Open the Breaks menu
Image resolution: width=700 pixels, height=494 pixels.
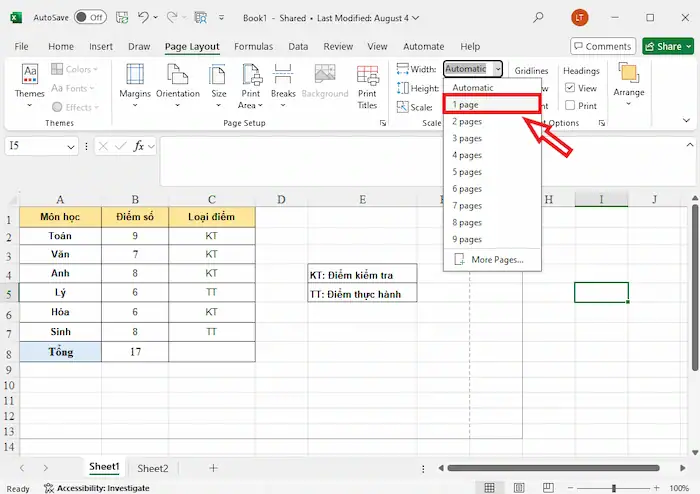[283, 84]
